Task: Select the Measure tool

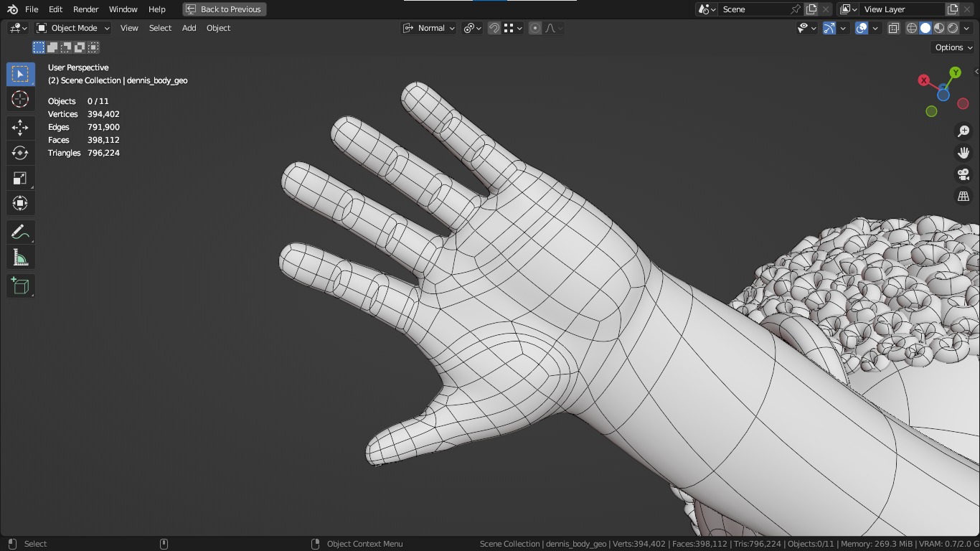Action: click(x=20, y=258)
